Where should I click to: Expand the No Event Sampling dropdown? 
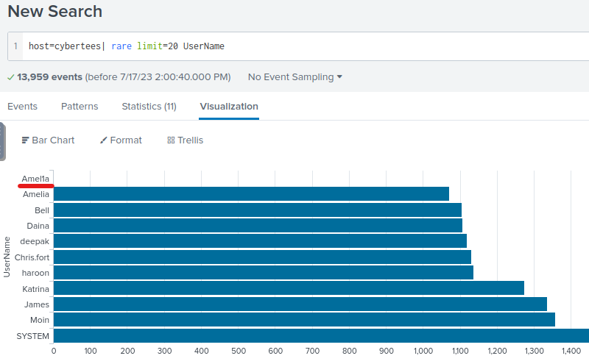[x=294, y=76]
